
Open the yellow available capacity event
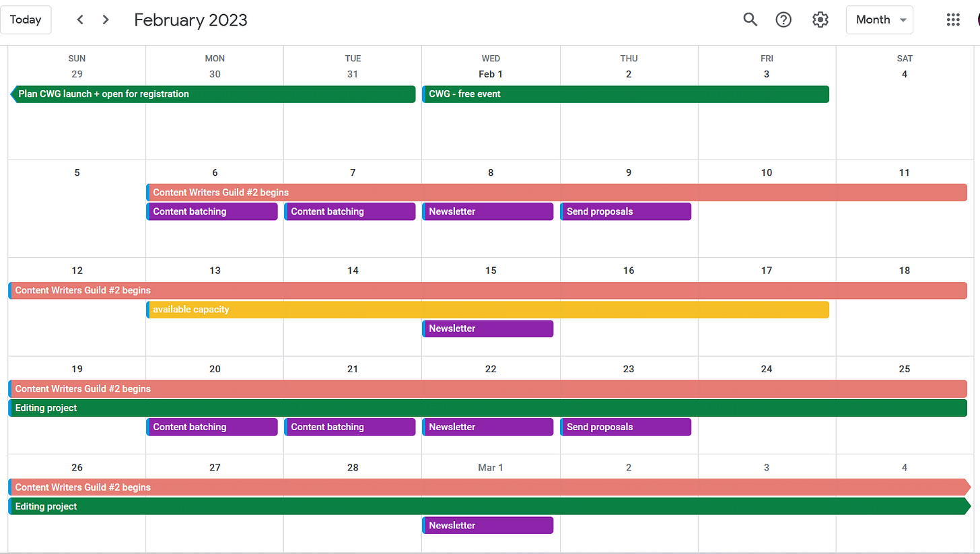(487, 310)
